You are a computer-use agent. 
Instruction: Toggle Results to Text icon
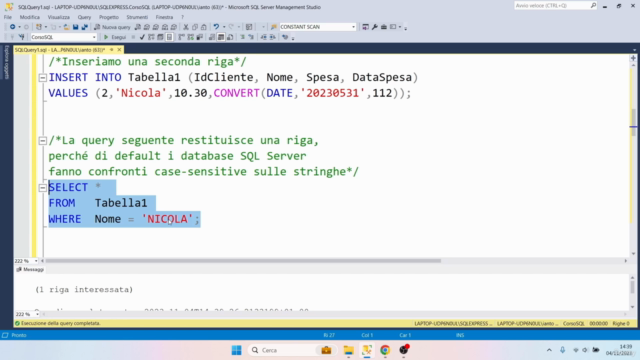click(212, 37)
